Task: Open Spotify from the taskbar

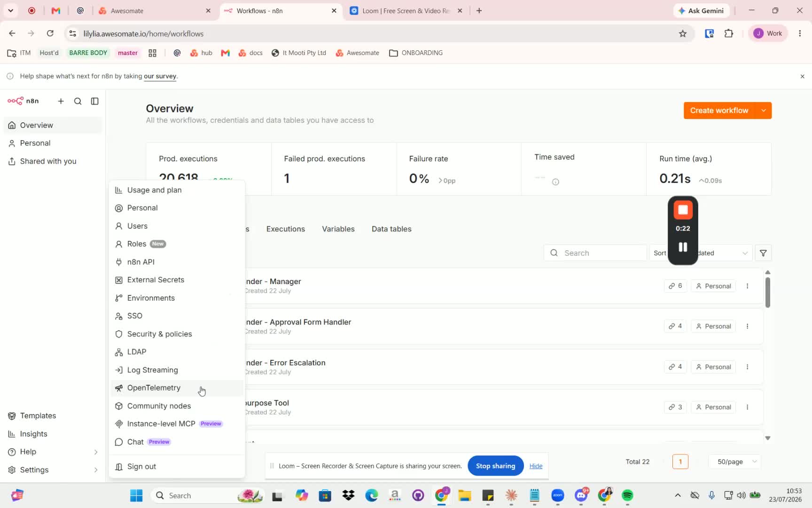Action: click(x=627, y=495)
